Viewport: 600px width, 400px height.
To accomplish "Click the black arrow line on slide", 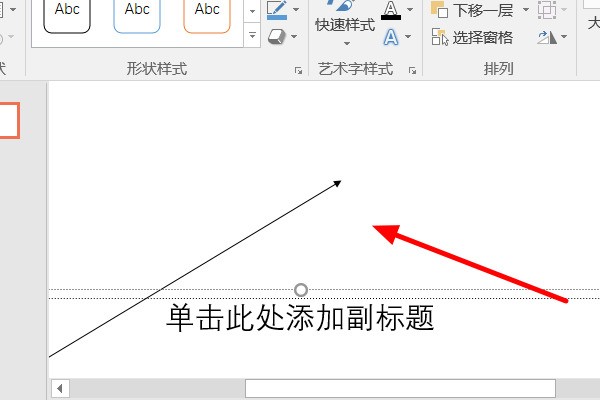I will pyautogui.click(x=195, y=269).
